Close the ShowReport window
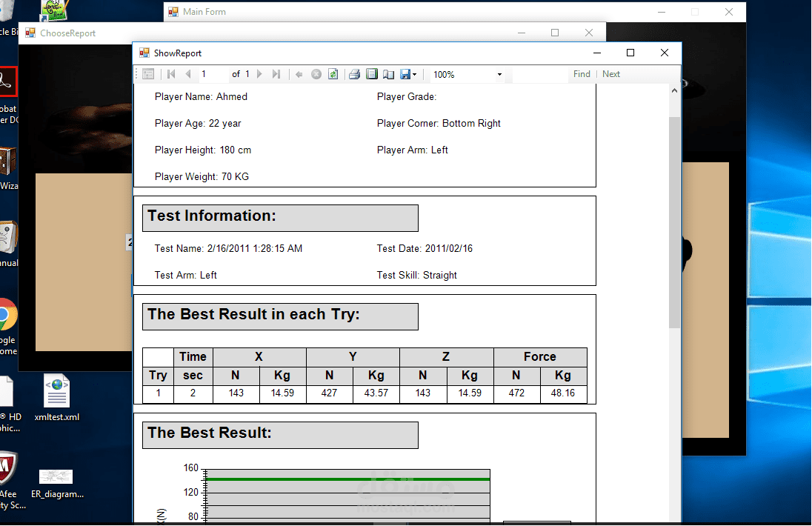Image resolution: width=812 pixels, height=526 pixels. 665,53
